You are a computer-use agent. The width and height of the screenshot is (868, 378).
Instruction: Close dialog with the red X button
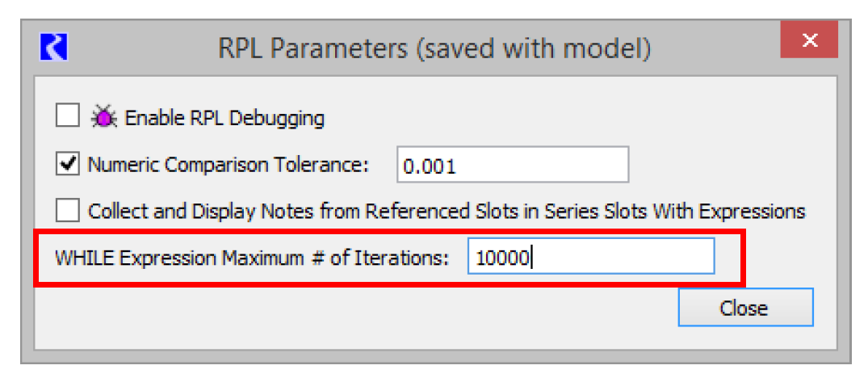pos(810,42)
